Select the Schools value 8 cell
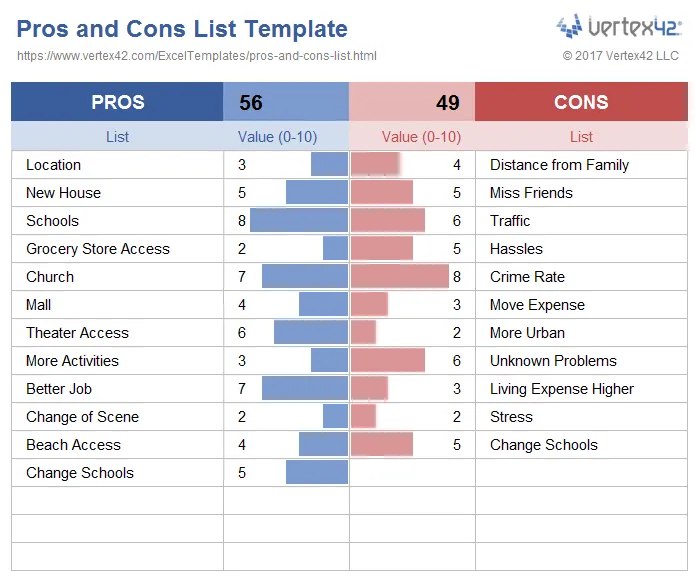Image resolution: width=699 pixels, height=583 pixels. pyautogui.click(x=286, y=221)
